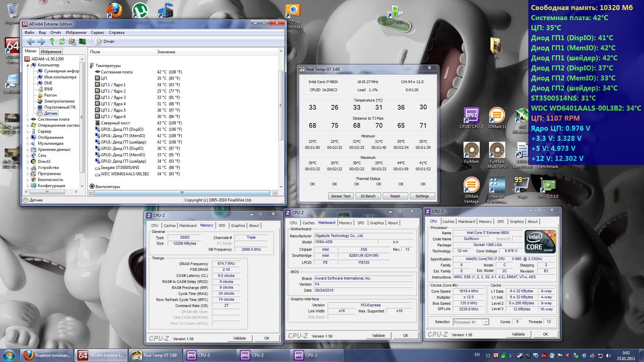644x362 pixels.
Task: Switch to Caches tab in the CPU-Z processor window
Action: click(x=448, y=222)
